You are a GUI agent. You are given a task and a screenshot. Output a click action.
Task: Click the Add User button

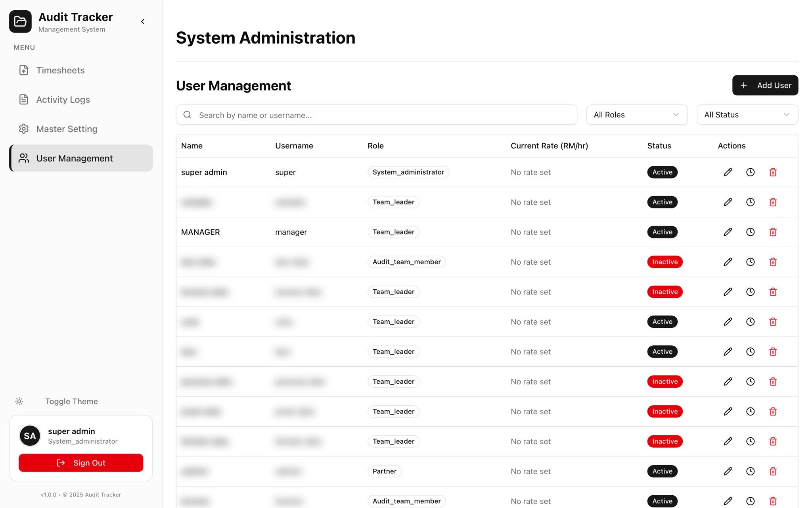pyautogui.click(x=765, y=85)
